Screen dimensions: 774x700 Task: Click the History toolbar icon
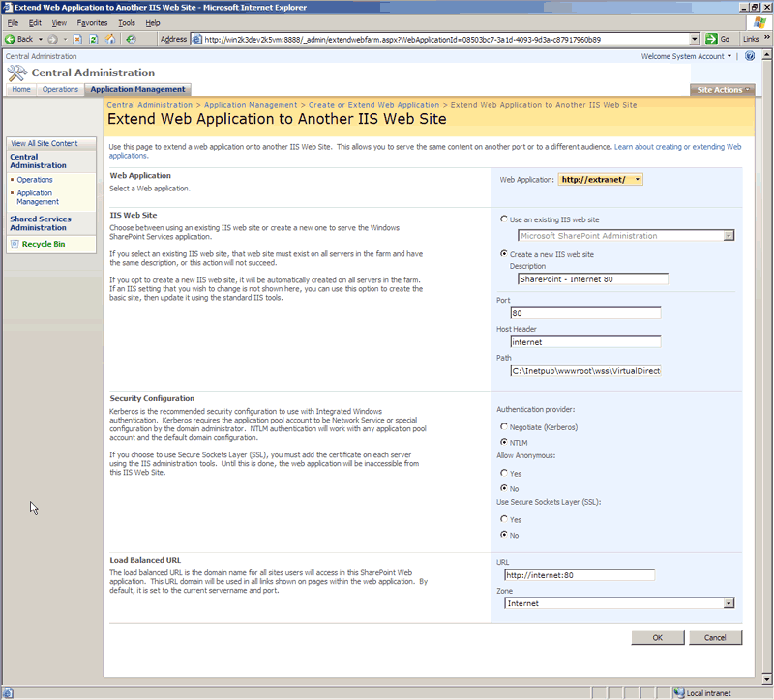coord(131,39)
